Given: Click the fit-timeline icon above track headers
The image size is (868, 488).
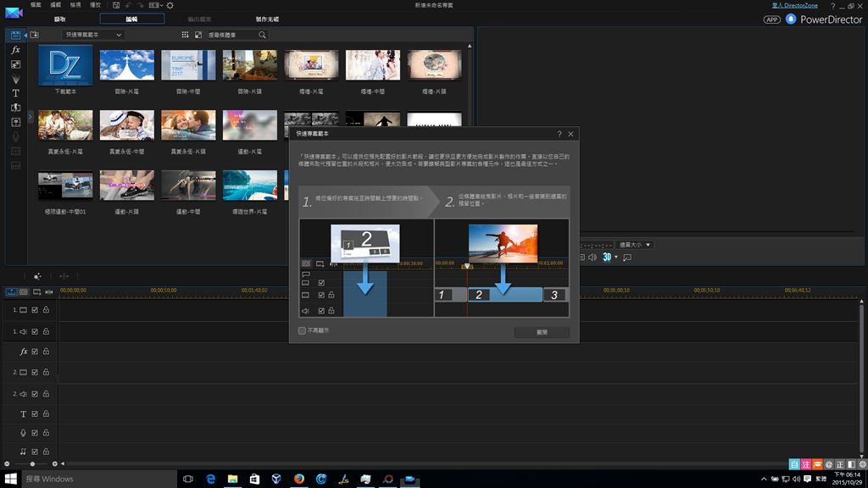Looking at the screenshot, I should 49,291.
